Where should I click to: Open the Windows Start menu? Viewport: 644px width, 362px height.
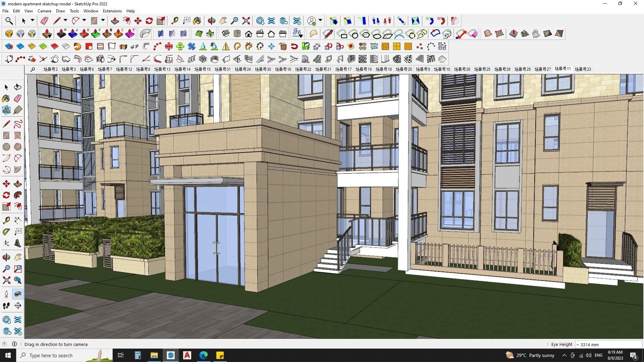(x=8, y=355)
